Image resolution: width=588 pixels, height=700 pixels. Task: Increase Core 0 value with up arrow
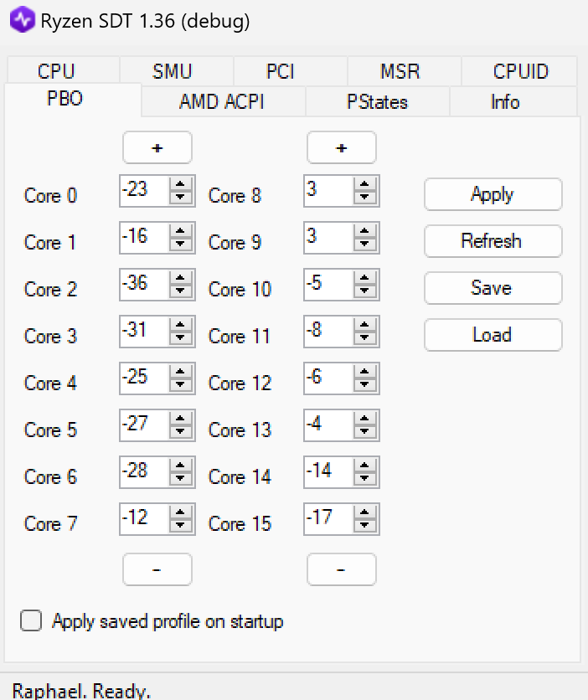[x=180, y=185]
